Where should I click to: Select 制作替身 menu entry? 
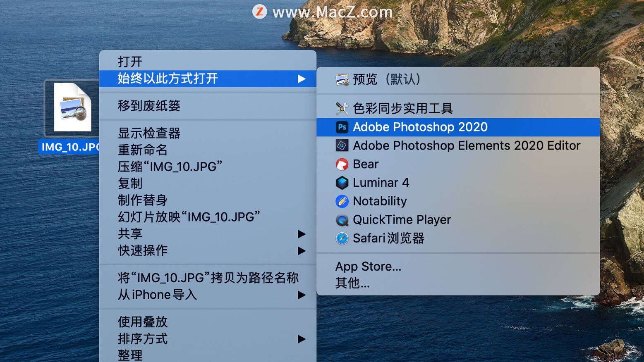[208, 200]
